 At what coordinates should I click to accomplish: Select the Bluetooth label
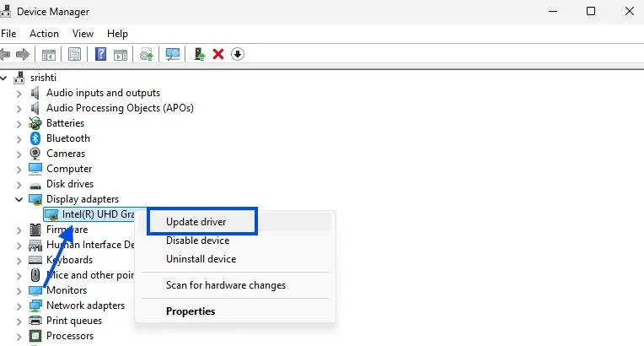(x=68, y=138)
